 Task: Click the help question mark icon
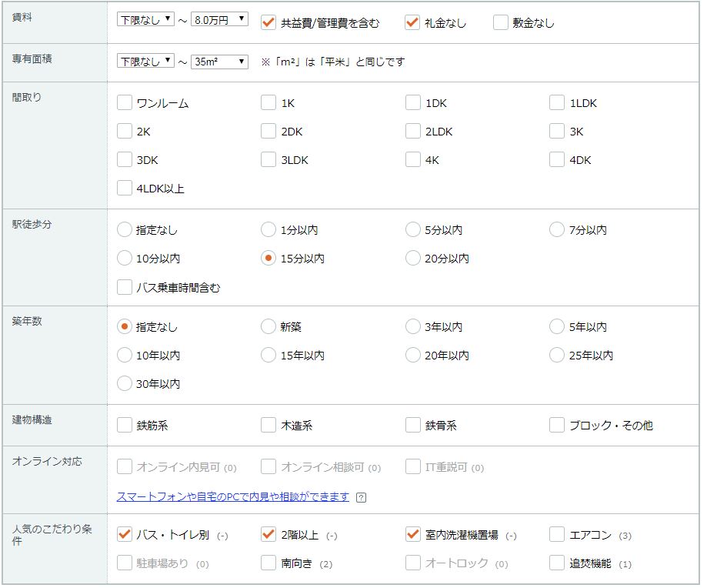pos(362,498)
